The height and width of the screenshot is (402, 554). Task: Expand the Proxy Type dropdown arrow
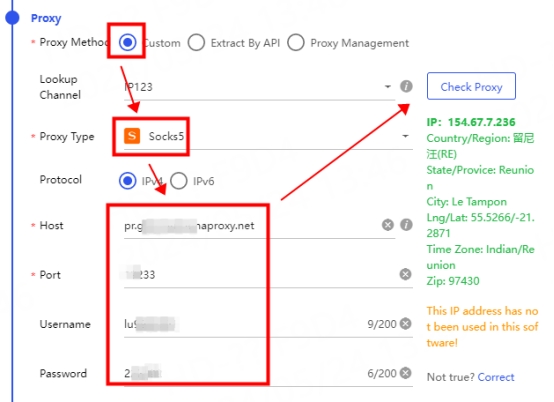[405, 136]
